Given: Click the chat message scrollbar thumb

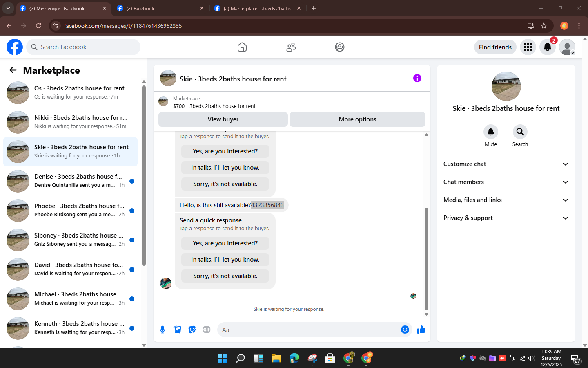Looking at the screenshot, I should [426, 258].
